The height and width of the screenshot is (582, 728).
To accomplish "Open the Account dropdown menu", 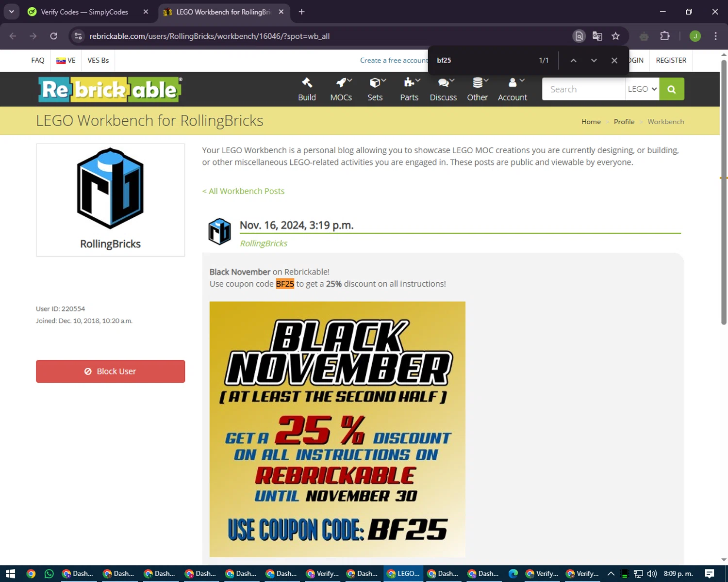I will tap(513, 89).
